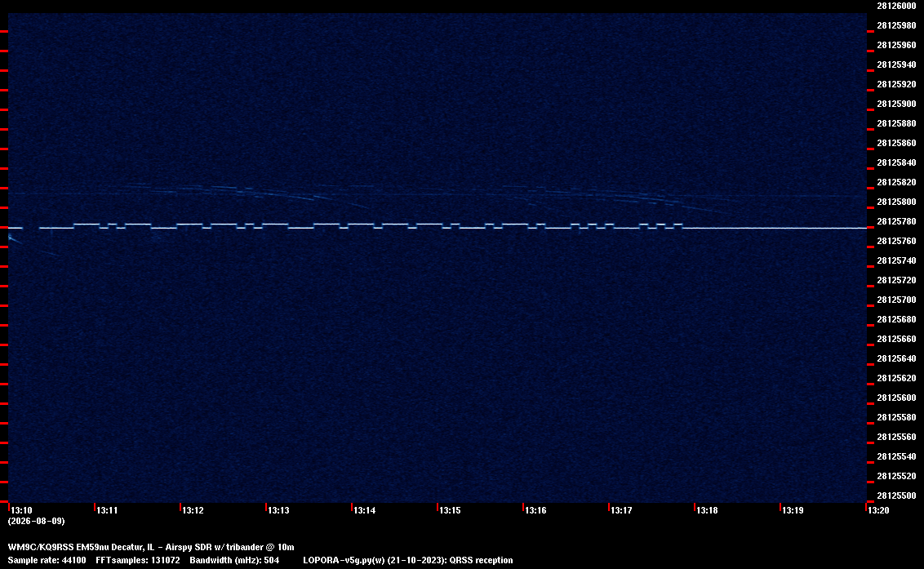Viewport: 924px width, 569px height.
Task: Select the 28125620 frequency value
Action: pos(896,378)
